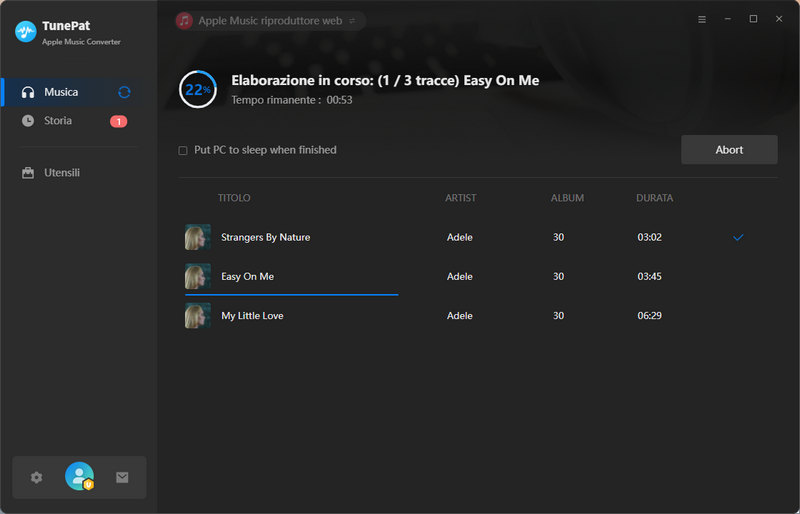This screenshot has height=514, width=800.
Task: Open the Utensili section
Action: (x=79, y=173)
